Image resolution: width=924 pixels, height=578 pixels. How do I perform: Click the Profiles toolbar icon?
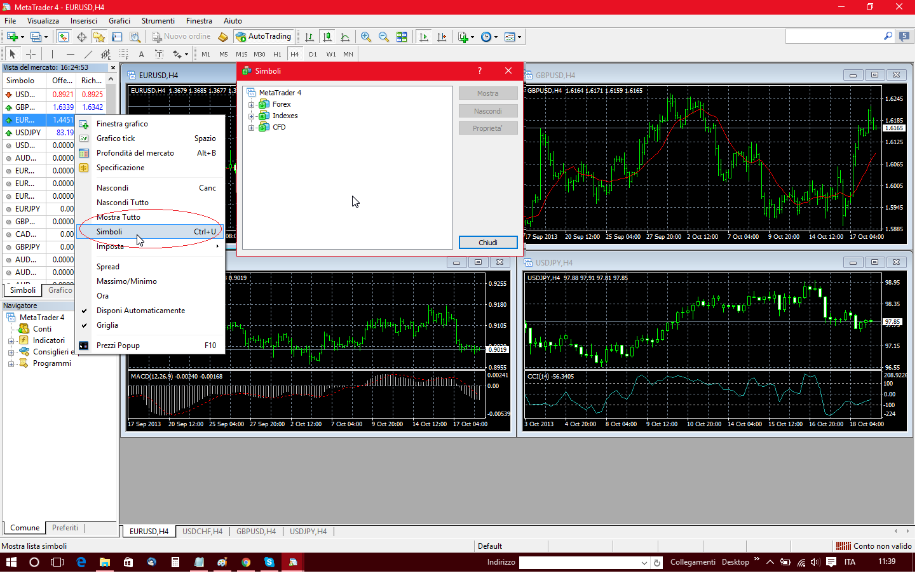(36, 37)
